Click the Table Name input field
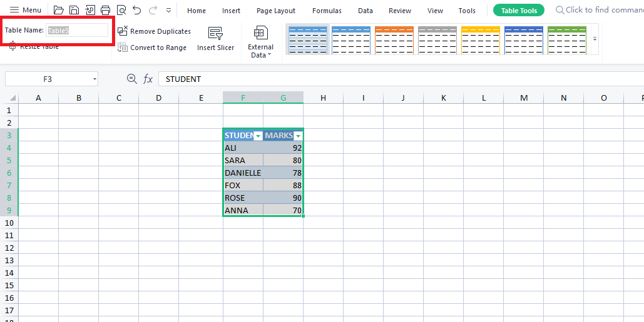Viewport: 644px width, 322px height. (77, 31)
